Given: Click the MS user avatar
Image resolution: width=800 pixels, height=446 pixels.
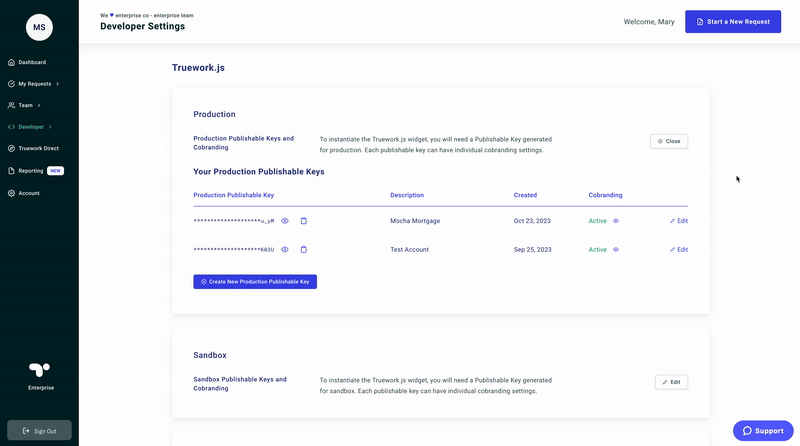Looking at the screenshot, I should click(x=39, y=27).
